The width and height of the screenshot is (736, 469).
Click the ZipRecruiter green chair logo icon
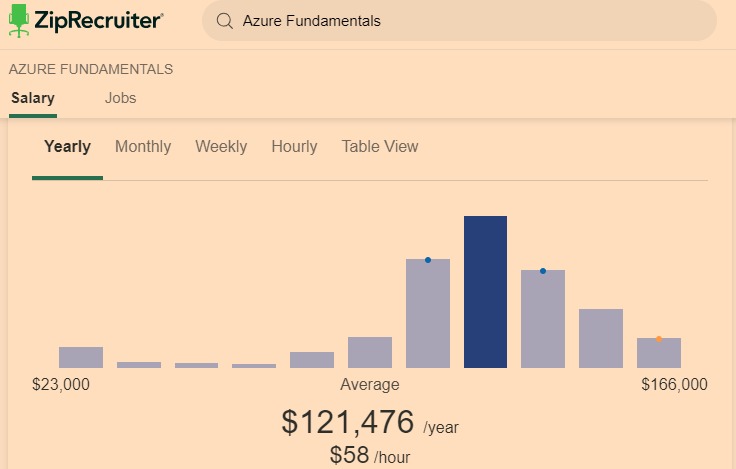point(19,20)
